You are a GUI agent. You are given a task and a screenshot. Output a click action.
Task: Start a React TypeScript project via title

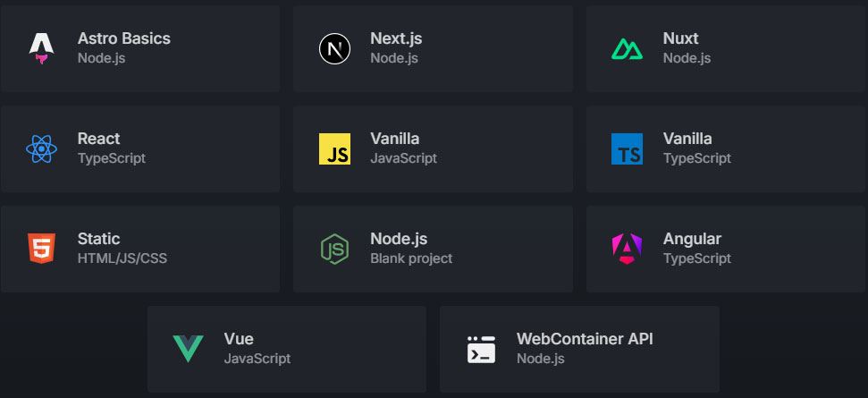tap(98, 139)
